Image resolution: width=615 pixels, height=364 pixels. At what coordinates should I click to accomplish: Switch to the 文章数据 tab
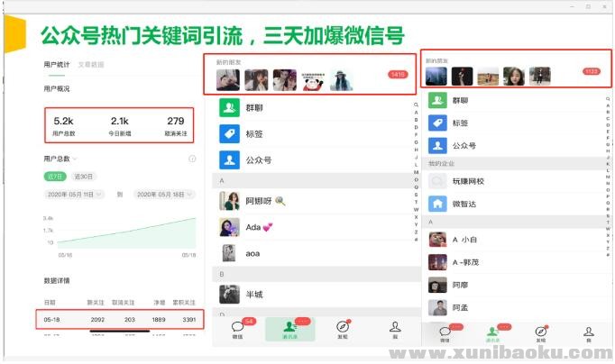click(90, 65)
